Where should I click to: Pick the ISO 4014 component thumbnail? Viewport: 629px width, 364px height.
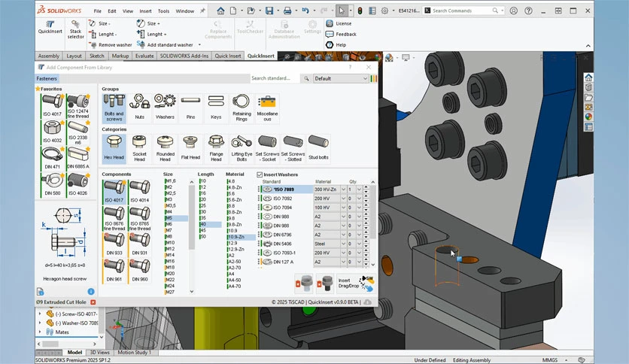coord(140,192)
